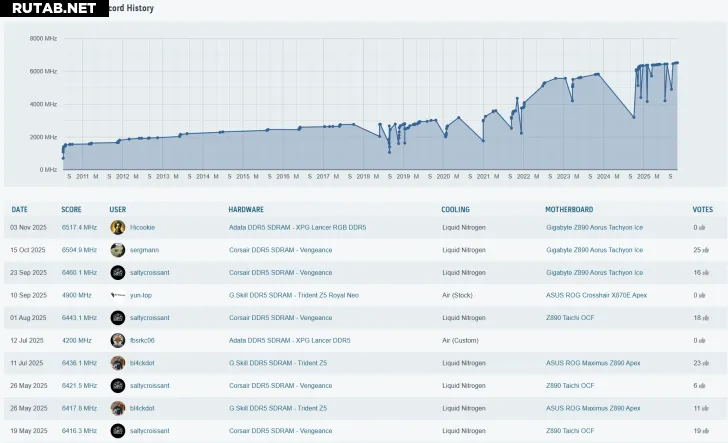Sort table by the DATE column header
Viewport: 728px width, 443px height.
20,210
